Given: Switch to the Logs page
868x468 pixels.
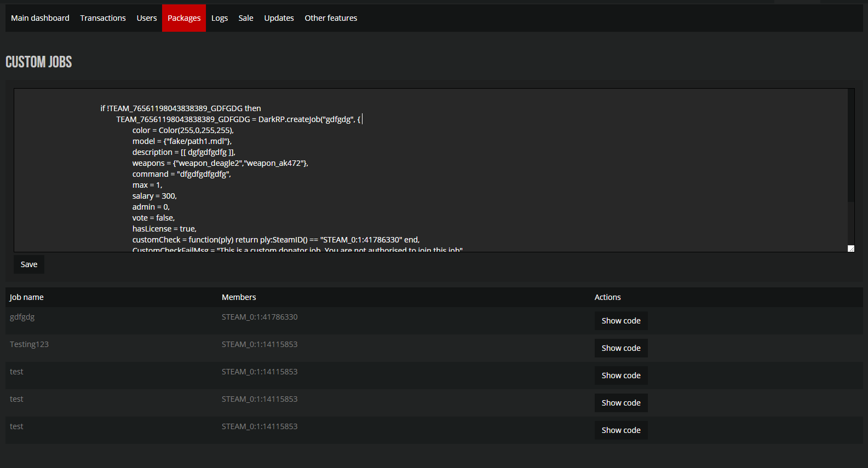Looking at the screenshot, I should point(220,18).
